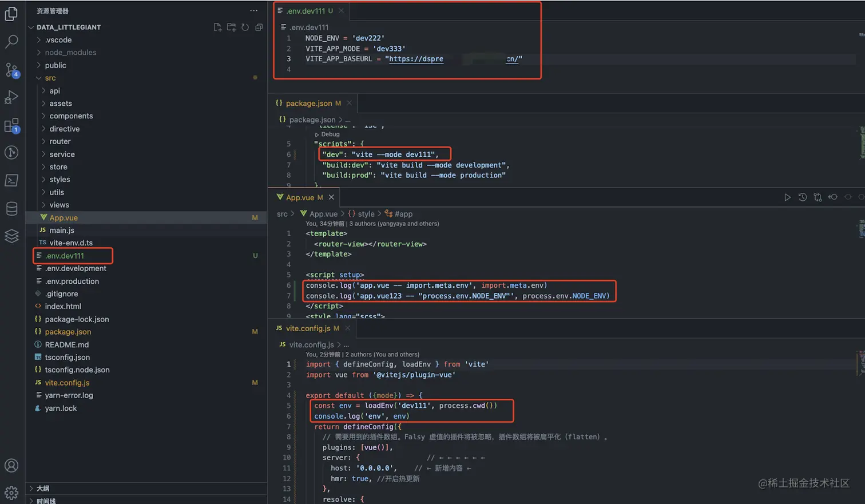Open the Extensions view in the activity bar
This screenshot has width=865, height=504.
coord(11,125)
